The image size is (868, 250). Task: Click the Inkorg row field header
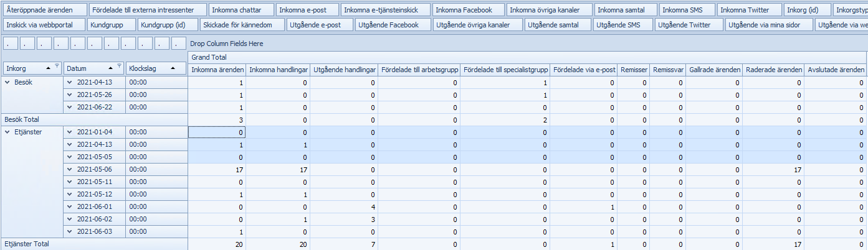pos(32,68)
